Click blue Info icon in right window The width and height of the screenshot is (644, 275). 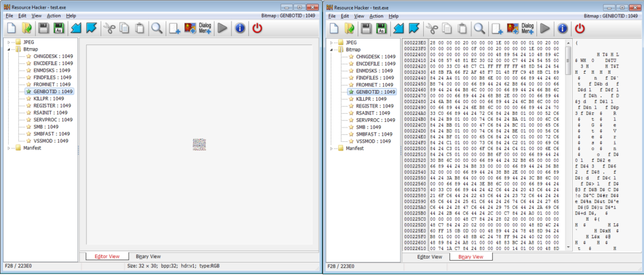[562, 28]
